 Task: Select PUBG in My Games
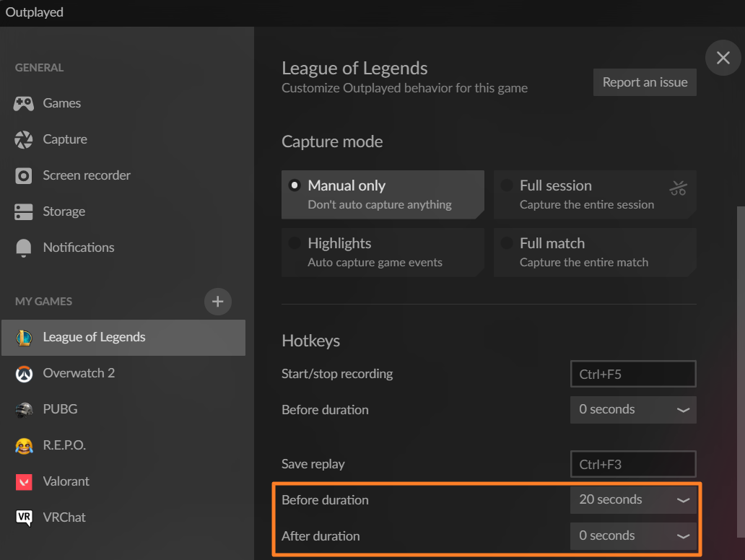point(123,409)
